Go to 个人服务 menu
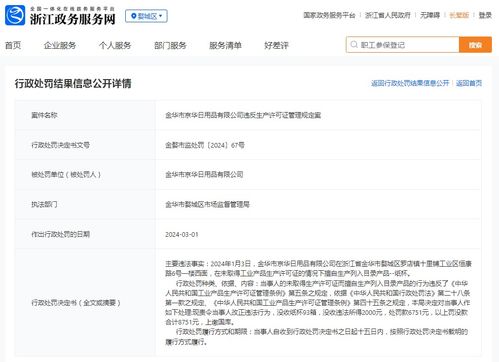499x362 pixels. point(115,45)
